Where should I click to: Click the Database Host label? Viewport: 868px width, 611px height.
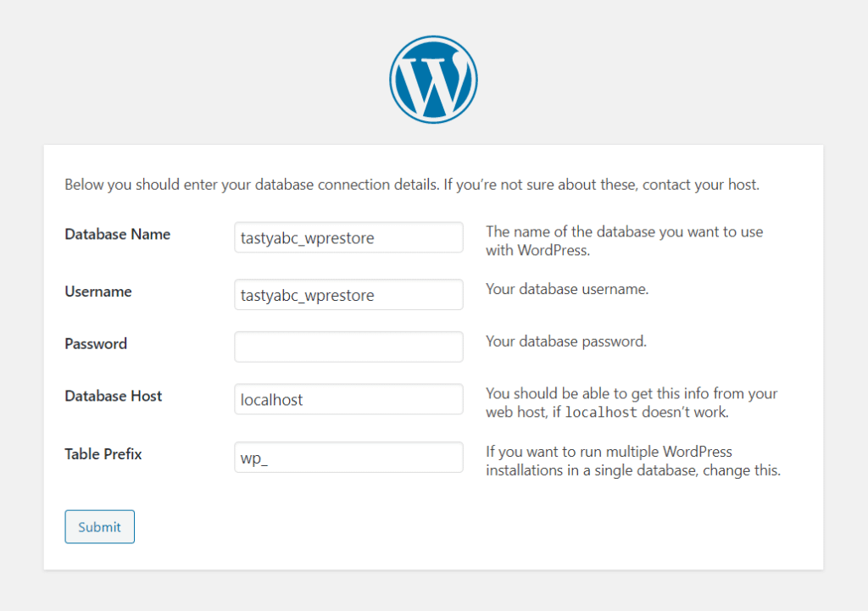coord(113,396)
